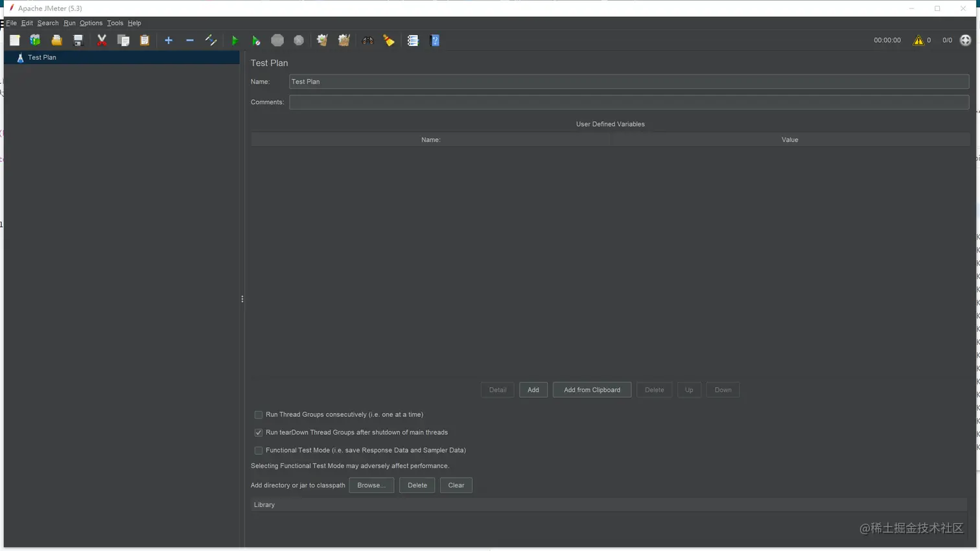Click the Name input field

(x=629, y=82)
